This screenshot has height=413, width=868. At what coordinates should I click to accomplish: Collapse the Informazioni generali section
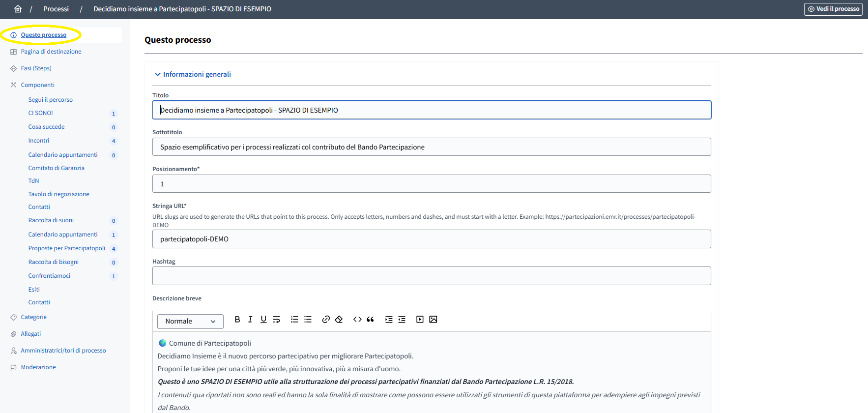tap(193, 74)
